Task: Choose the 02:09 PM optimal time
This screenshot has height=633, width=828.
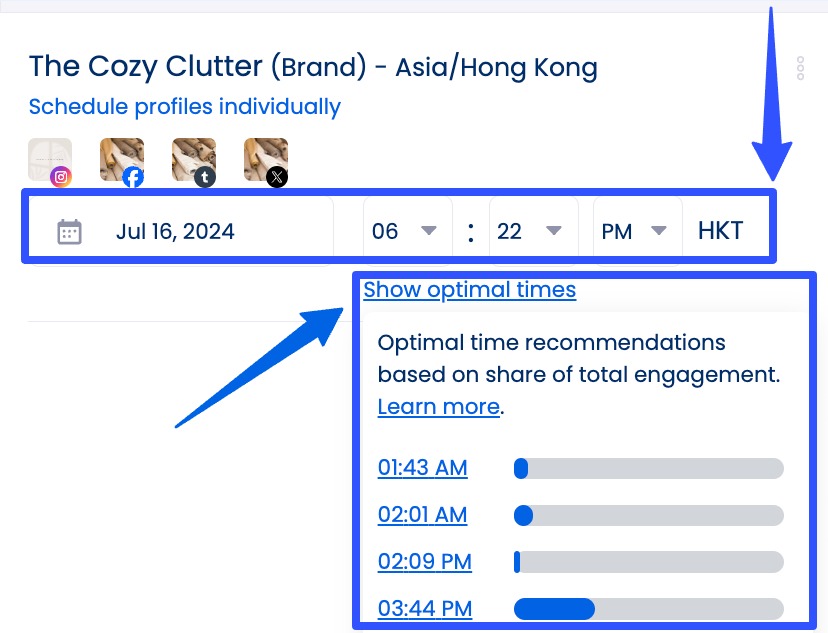Action: pyautogui.click(x=424, y=562)
